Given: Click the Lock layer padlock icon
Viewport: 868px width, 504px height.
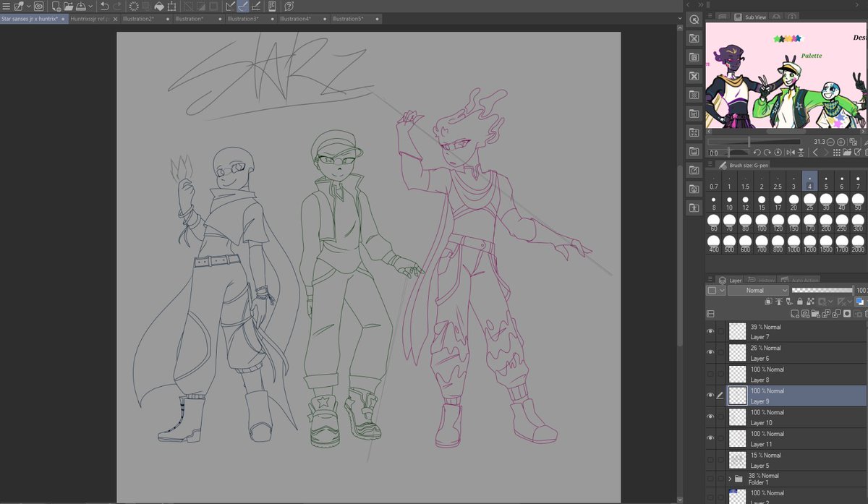Looking at the screenshot, I should [800, 301].
